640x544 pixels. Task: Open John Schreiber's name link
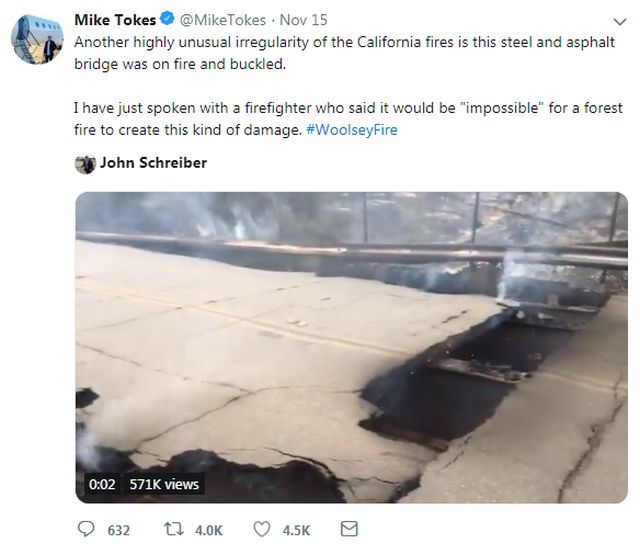pyautogui.click(x=153, y=164)
